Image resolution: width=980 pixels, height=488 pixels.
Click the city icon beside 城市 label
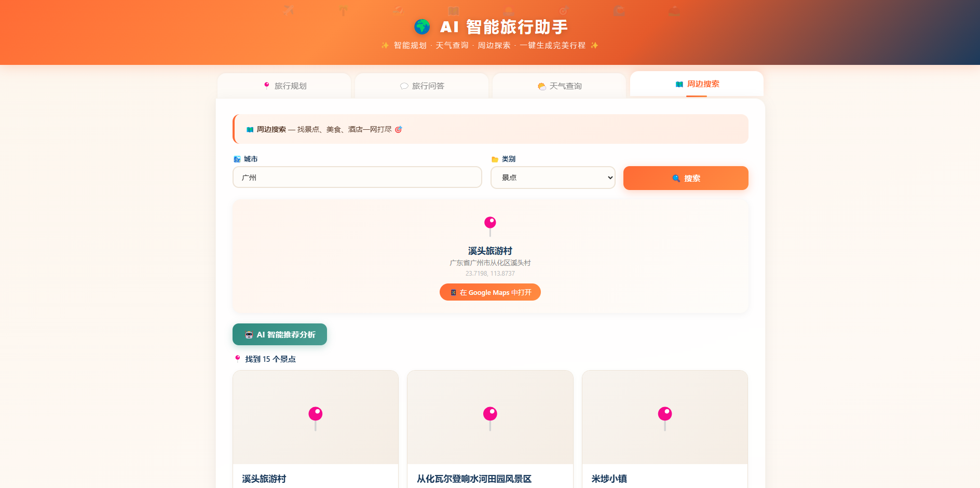(x=237, y=159)
